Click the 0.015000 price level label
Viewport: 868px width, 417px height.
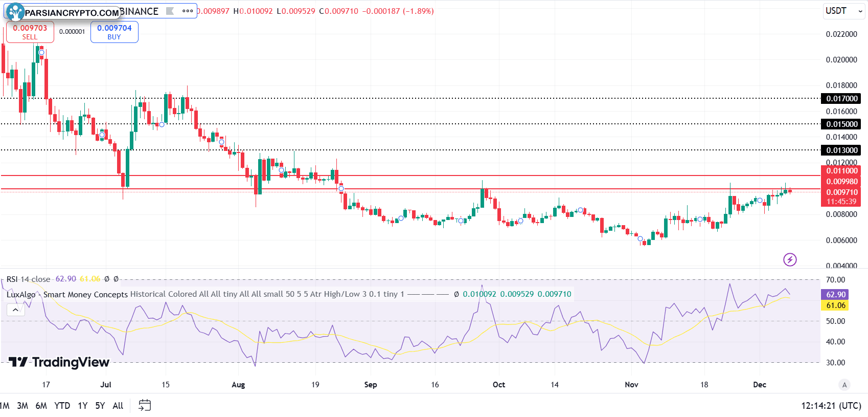(x=841, y=124)
